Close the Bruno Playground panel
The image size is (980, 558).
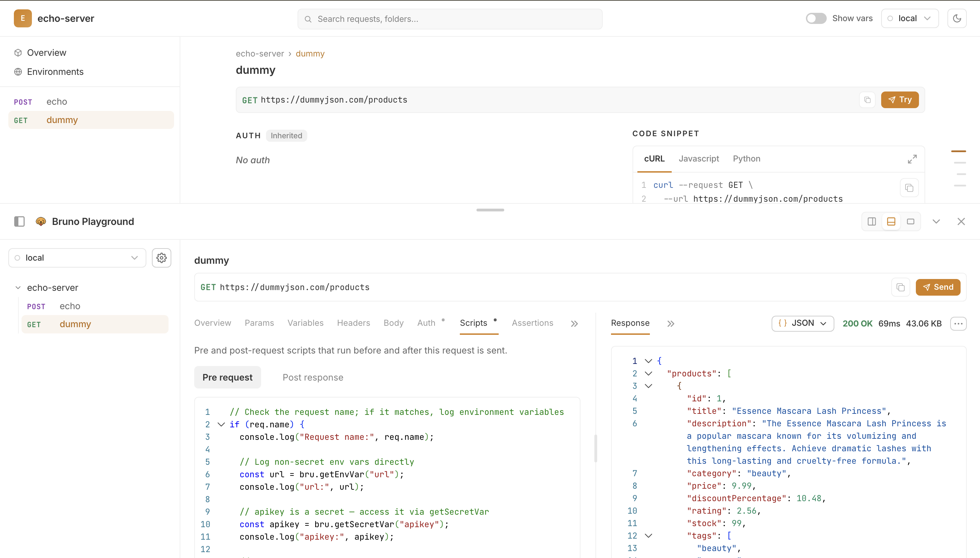pos(961,221)
